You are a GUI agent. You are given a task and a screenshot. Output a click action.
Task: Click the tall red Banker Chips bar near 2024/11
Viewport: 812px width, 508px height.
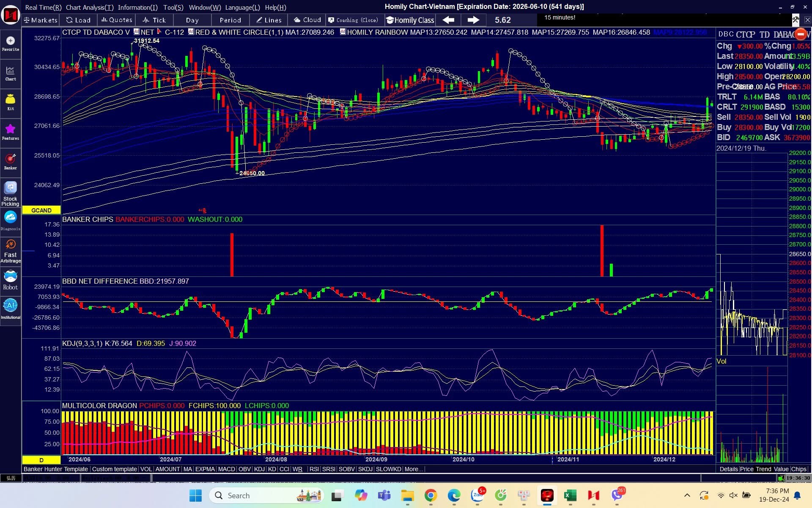(602, 251)
